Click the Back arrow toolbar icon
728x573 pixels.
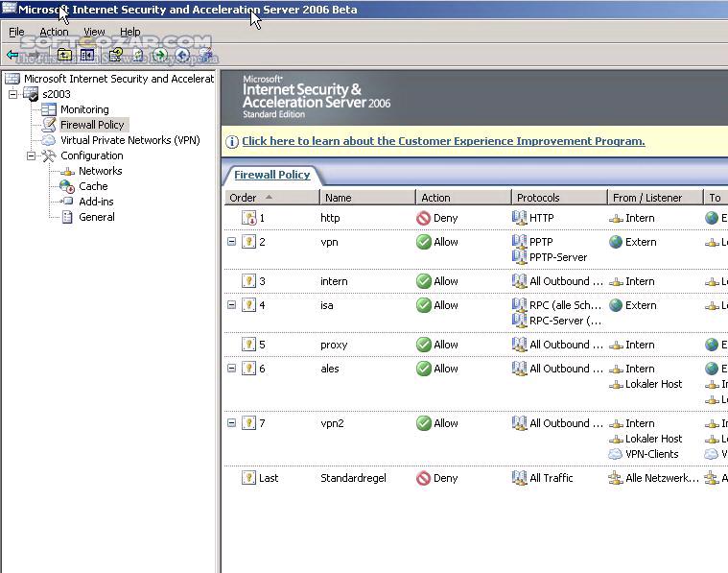(x=12, y=56)
